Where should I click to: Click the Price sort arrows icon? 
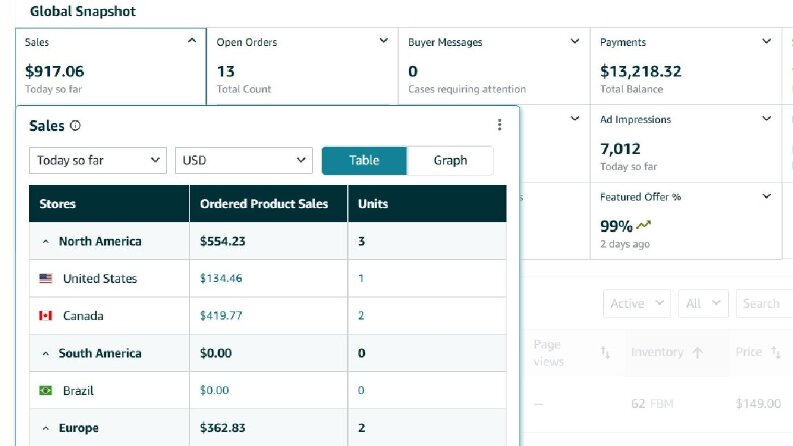[x=775, y=352]
